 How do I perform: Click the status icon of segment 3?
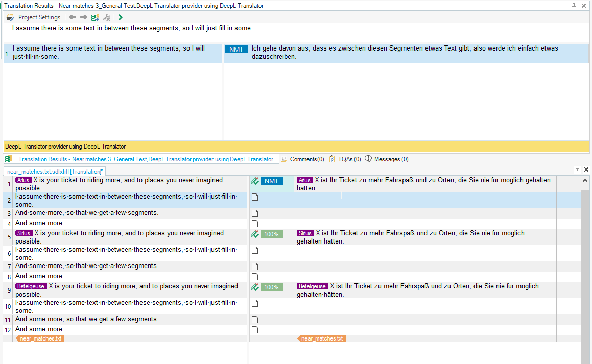[x=255, y=213]
